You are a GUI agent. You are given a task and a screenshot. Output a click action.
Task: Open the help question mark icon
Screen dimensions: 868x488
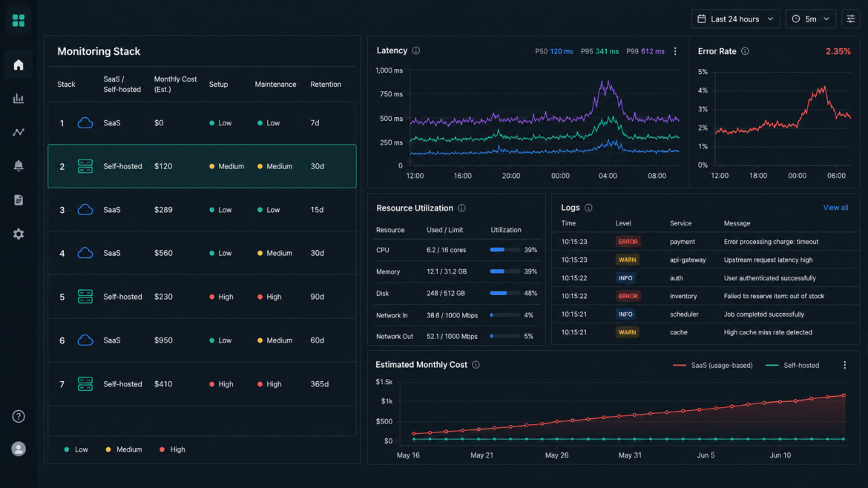pos(19,416)
